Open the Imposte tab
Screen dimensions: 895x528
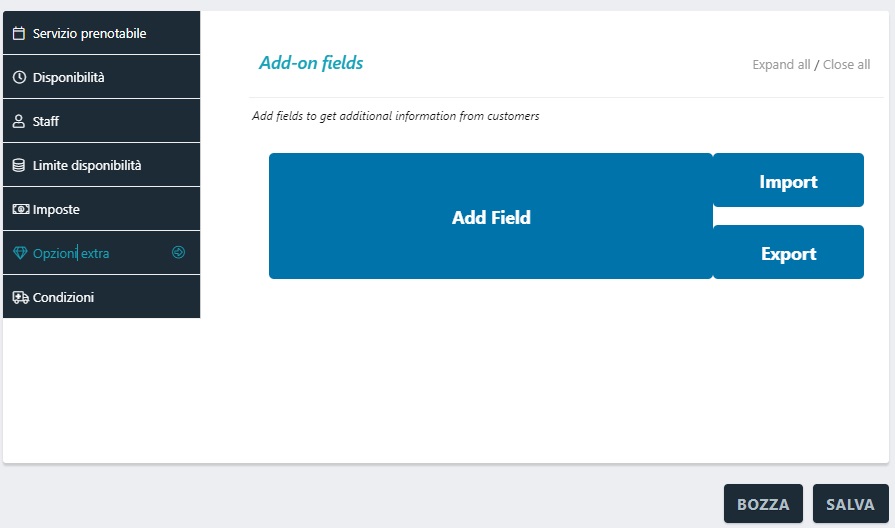[56, 209]
